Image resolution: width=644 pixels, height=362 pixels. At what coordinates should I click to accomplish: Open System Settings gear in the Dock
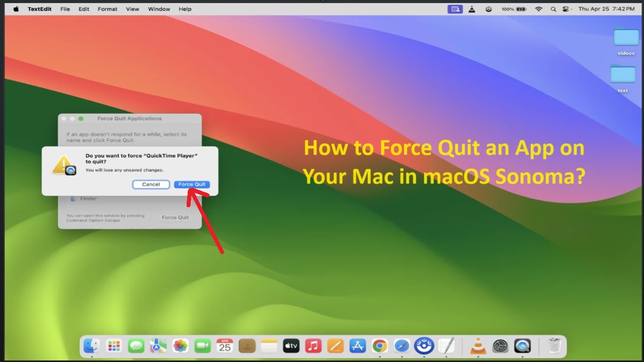[x=501, y=346]
